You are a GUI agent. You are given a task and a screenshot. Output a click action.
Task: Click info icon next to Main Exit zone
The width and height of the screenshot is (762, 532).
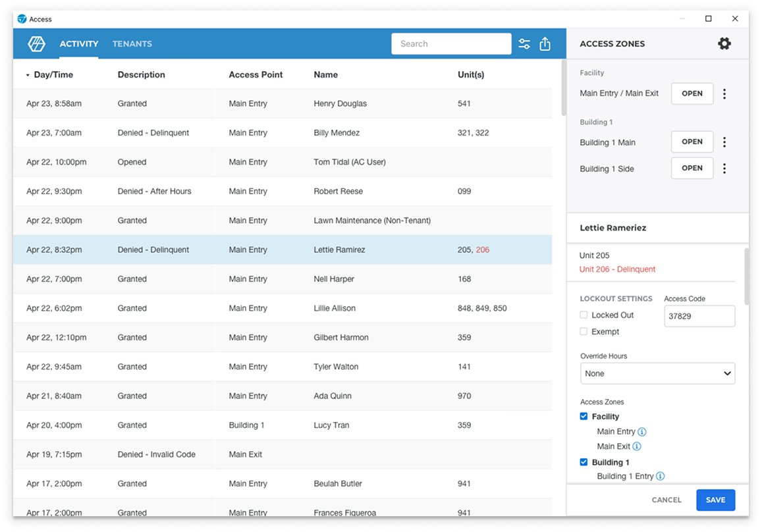tap(637, 446)
